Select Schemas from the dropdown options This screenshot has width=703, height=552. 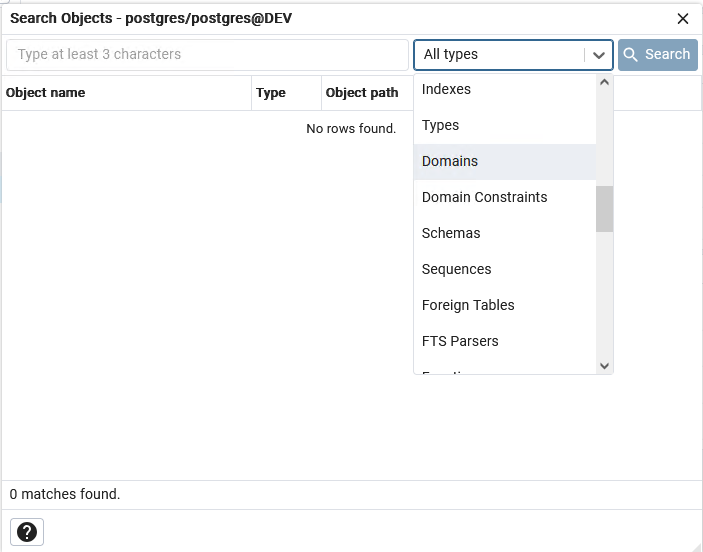coord(451,233)
